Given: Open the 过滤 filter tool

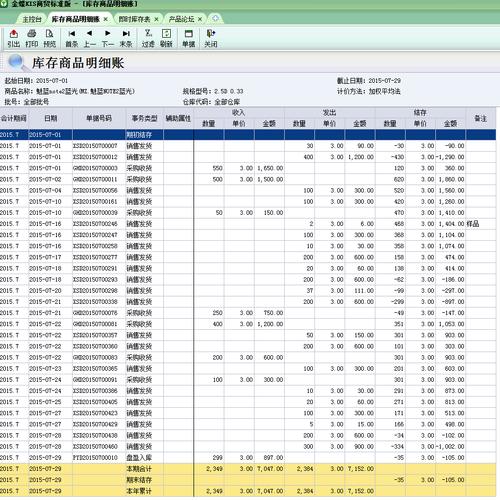Looking at the screenshot, I should tap(148, 38).
